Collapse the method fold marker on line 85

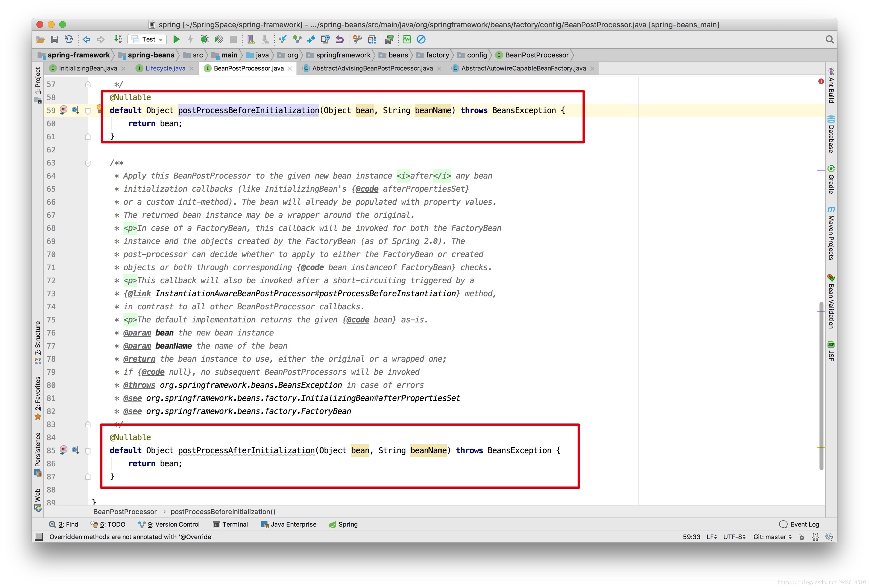click(88, 451)
